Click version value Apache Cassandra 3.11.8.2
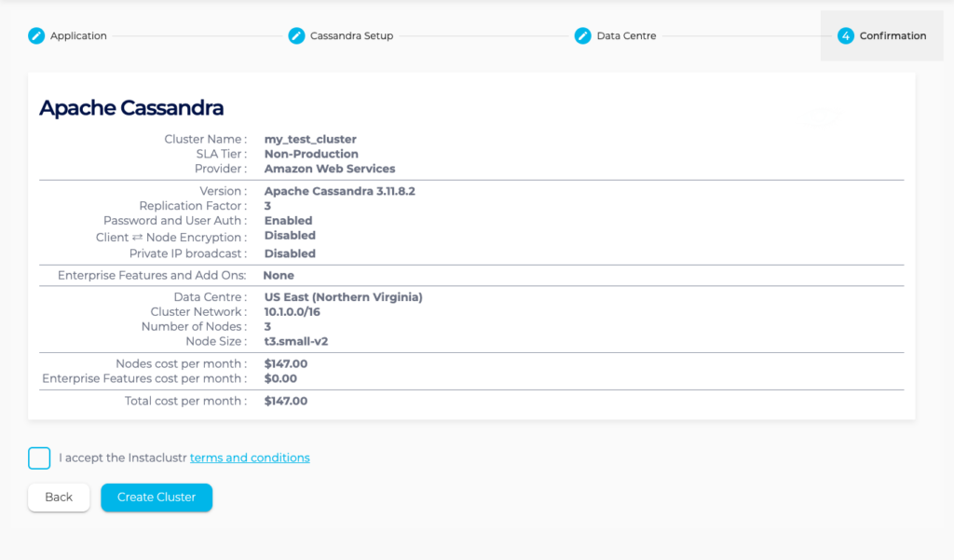 tap(339, 191)
